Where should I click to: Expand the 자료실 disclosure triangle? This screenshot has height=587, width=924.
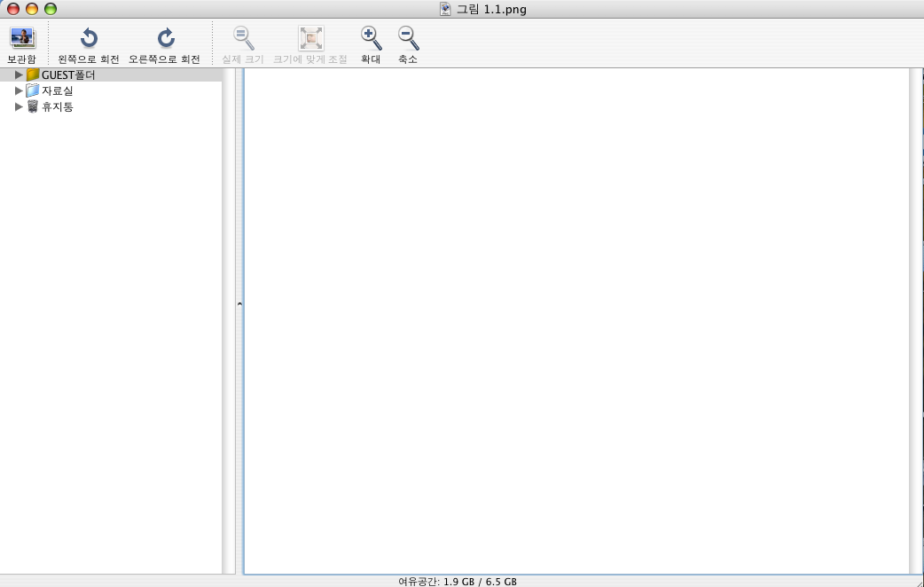(x=19, y=90)
